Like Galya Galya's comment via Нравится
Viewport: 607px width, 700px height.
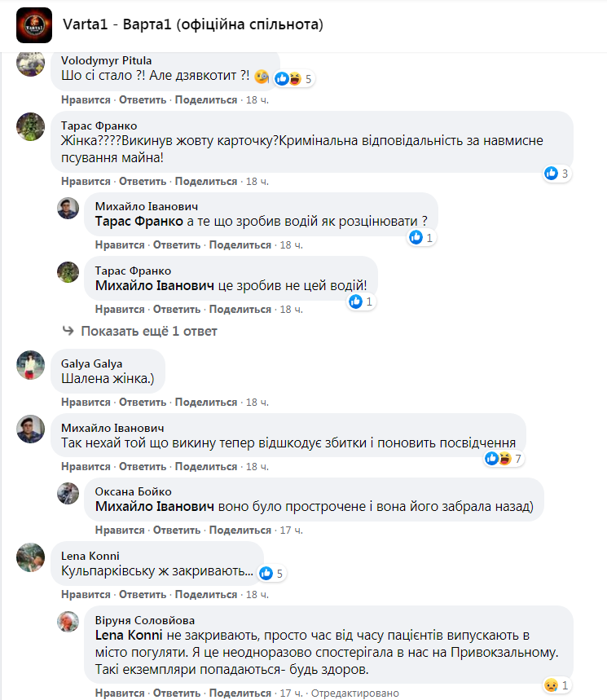86,403
